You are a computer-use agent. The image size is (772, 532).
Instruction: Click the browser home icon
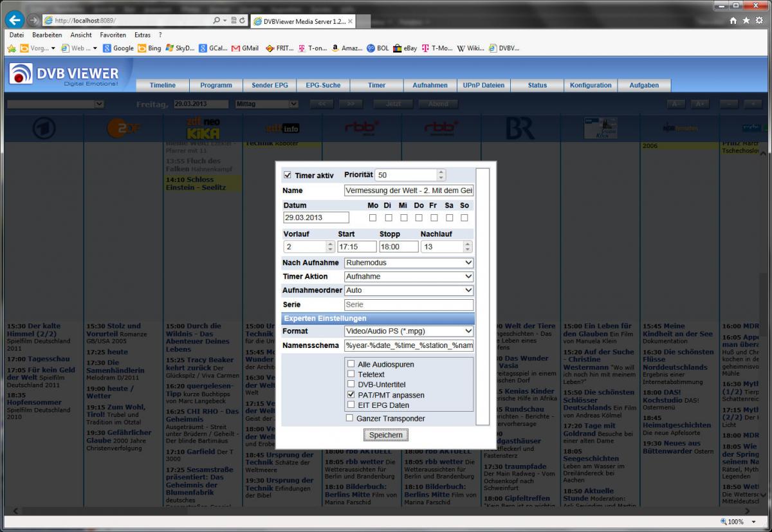point(733,21)
